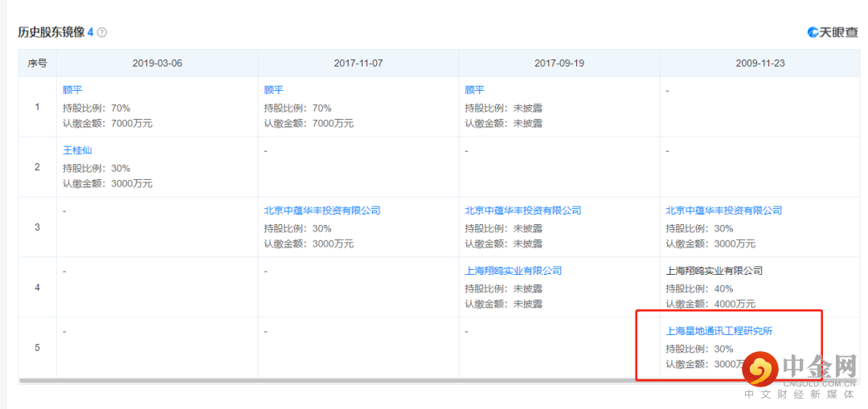Screen dimensions: 868x409
Task: Click the 2017-11-07 column header
Action: 358,63
